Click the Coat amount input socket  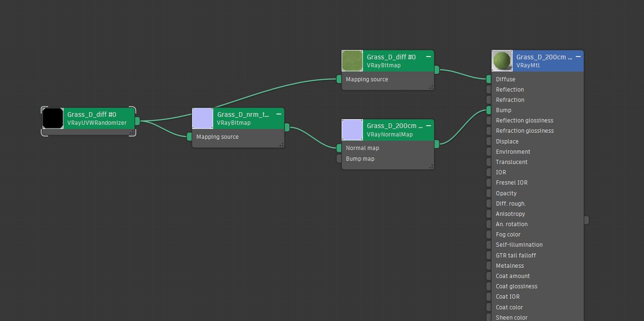(x=488, y=276)
